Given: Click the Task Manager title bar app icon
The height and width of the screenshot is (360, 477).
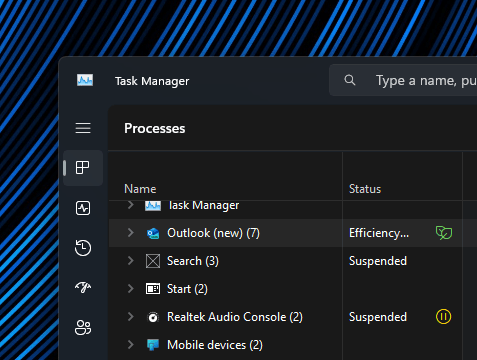Looking at the screenshot, I should (x=85, y=80).
